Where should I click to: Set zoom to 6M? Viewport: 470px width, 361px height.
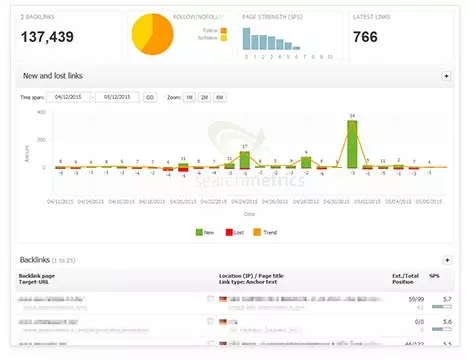tap(220, 97)
